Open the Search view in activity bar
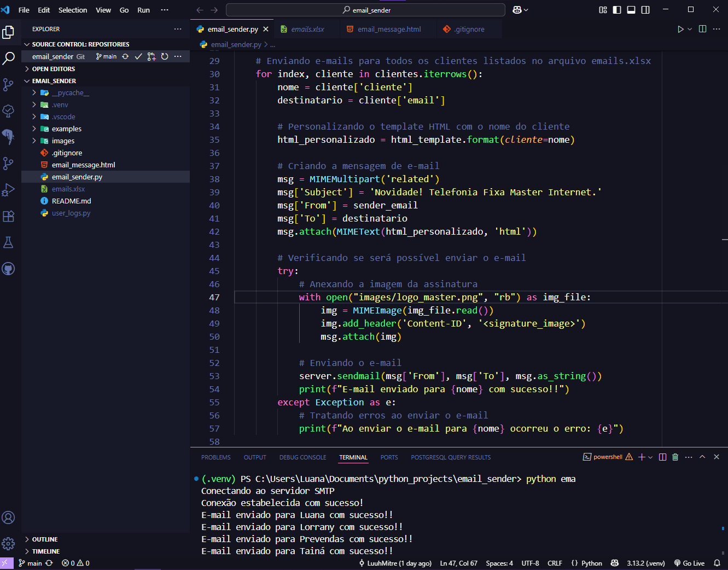 click(8, 59)
